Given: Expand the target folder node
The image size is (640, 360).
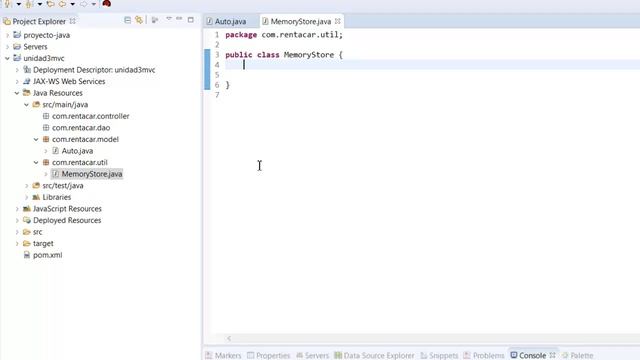Looking at the screenshot, I should (x=17, y=244).
